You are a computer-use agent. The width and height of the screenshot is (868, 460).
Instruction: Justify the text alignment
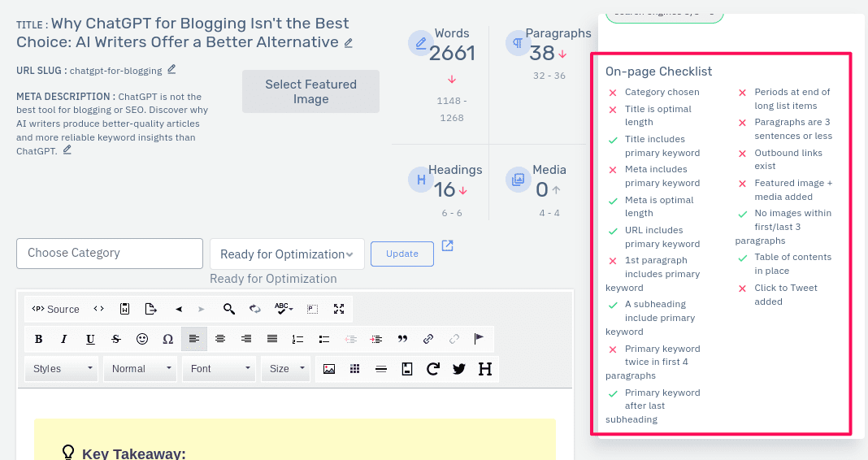click(x=271, y=339)
